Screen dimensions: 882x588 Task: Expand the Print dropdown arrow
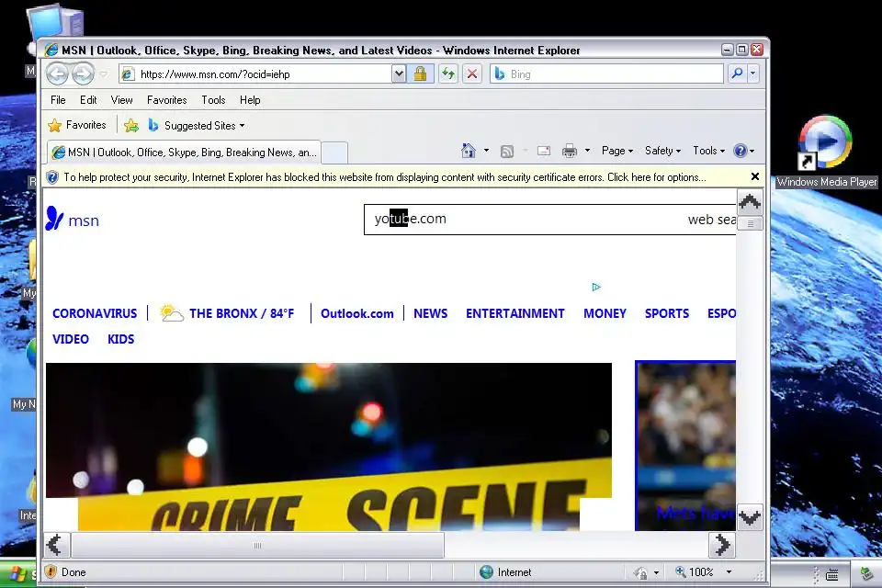pos(587,151)
